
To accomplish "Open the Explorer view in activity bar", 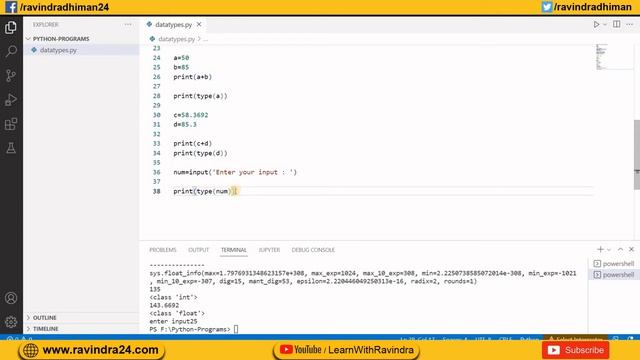I will pos(11,27).
